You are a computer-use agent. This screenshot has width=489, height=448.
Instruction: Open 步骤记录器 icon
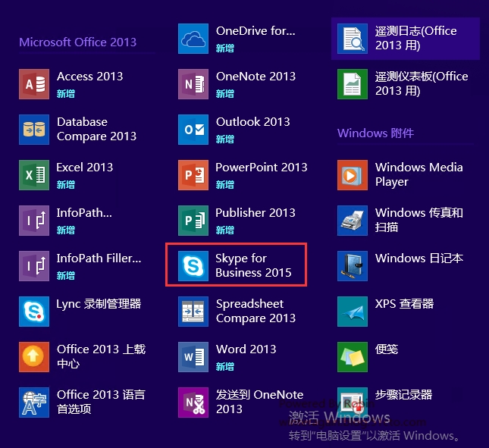click(353, 403)
